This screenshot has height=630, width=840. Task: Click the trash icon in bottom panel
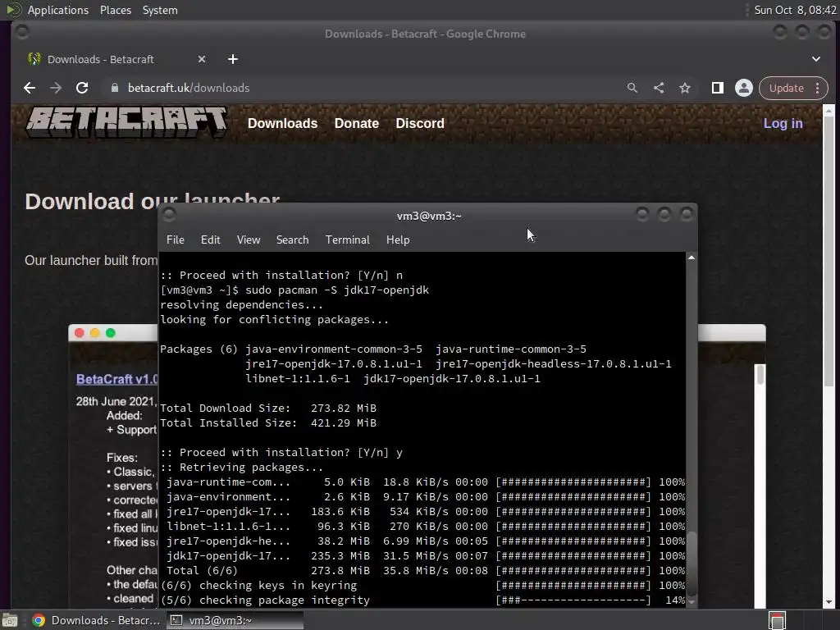point(776,620)
